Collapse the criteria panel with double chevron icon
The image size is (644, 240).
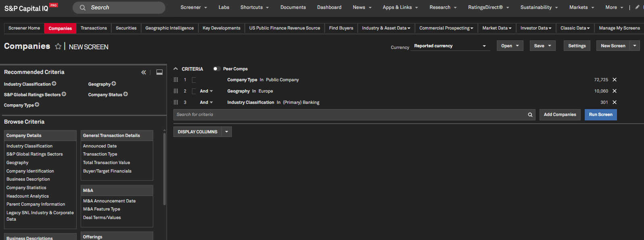(x=144, y=72)
